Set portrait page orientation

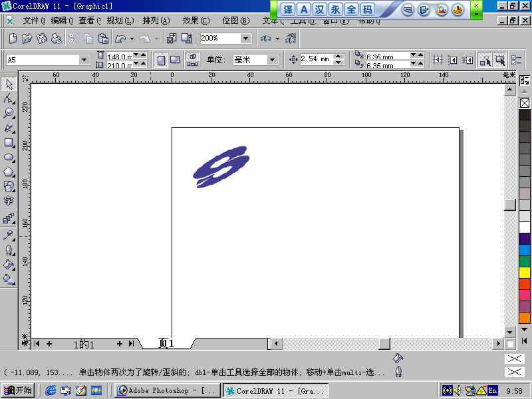[x=161, y=60]
